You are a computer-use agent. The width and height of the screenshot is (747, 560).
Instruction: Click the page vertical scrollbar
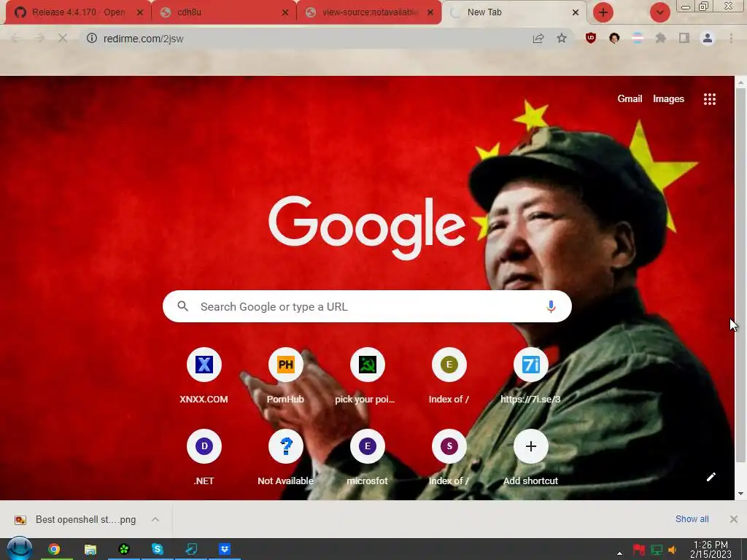[740, 275]
